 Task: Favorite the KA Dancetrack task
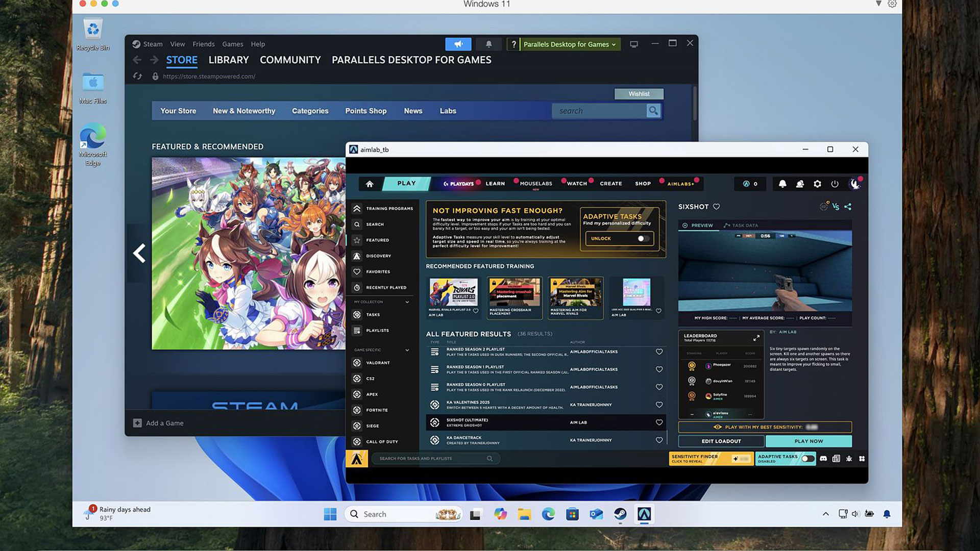point(659,440)
